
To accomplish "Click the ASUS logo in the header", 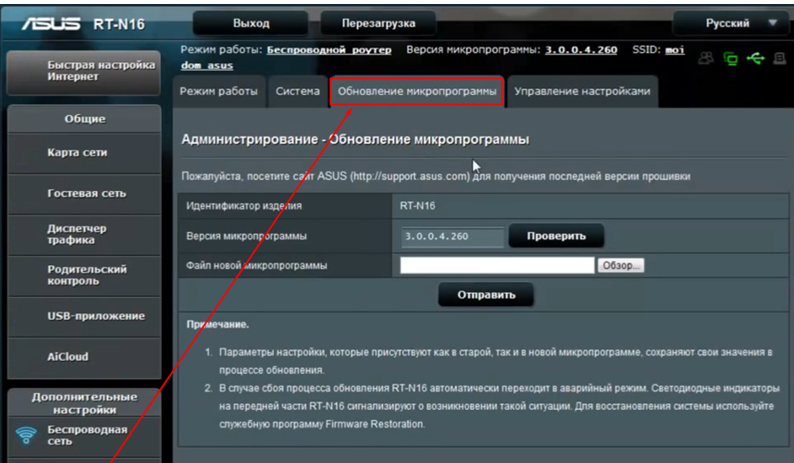I will coord(51,24).
